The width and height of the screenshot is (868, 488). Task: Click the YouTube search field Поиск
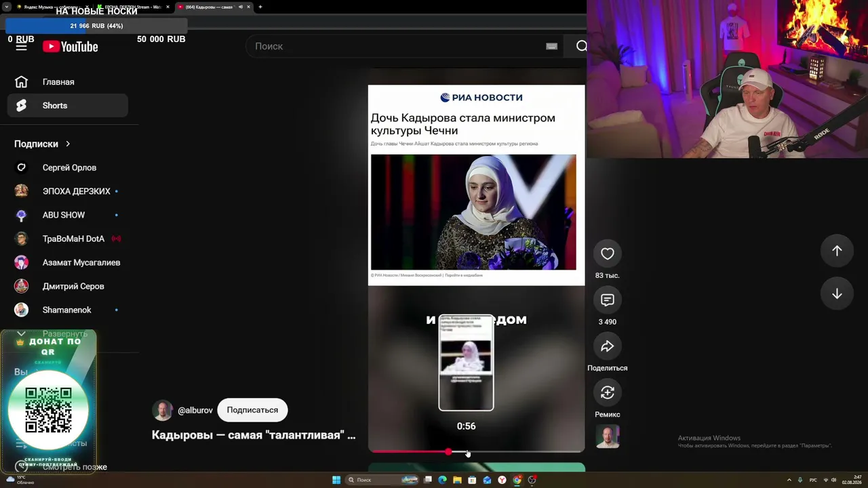[x=403, y=46]
